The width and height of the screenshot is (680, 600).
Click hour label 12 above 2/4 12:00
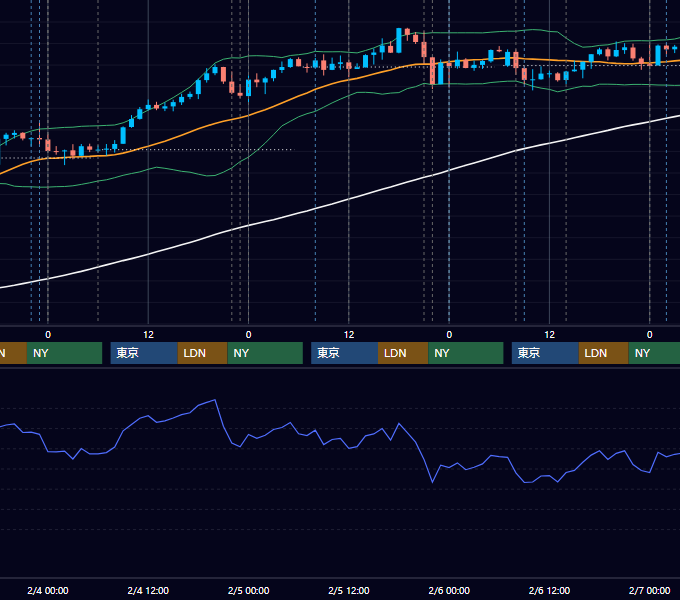(x=148, y=335)
